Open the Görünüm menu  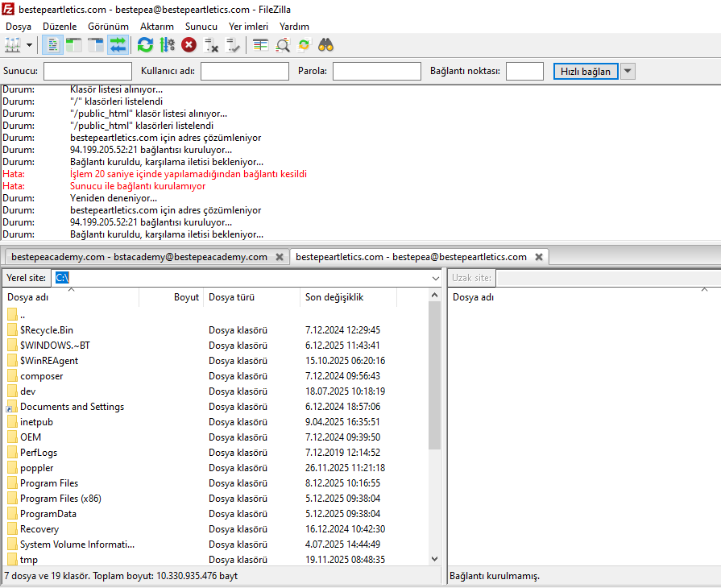pos(108,27)
